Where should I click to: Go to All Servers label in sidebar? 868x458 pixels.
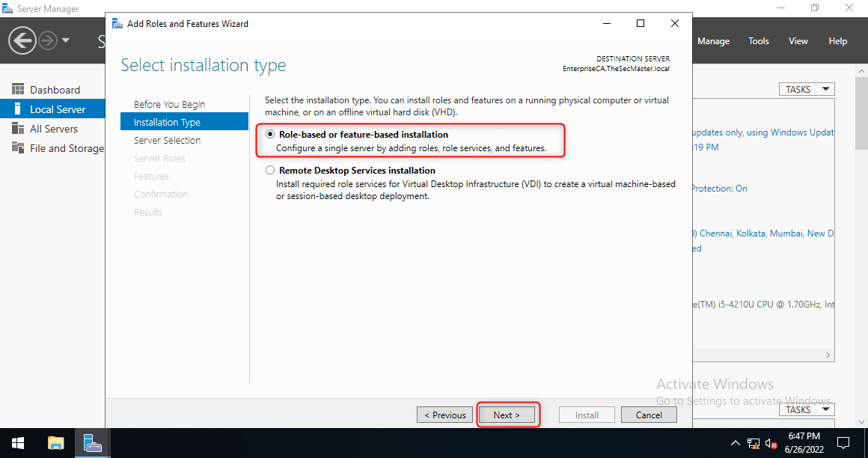pos(54,129)
